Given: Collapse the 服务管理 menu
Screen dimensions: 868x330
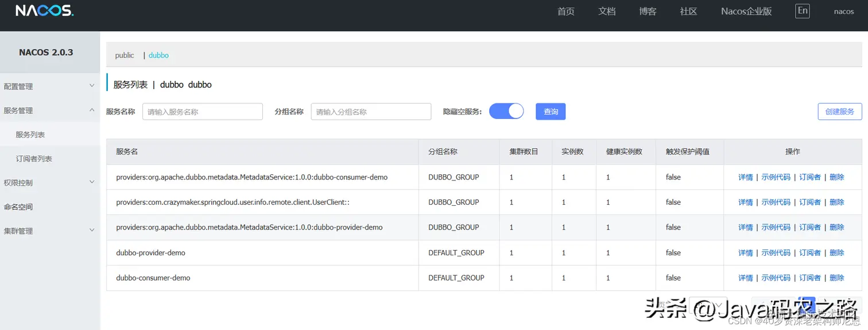Looking at the screenshot, I should [x=50, y=110].
